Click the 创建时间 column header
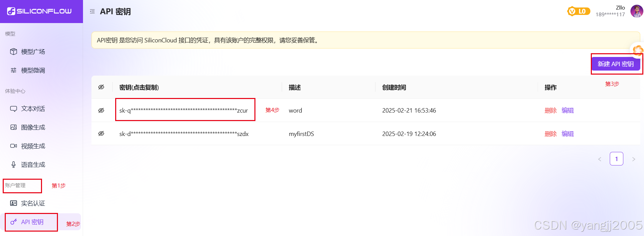Screen dimensions: 644x236 point(394,87)
